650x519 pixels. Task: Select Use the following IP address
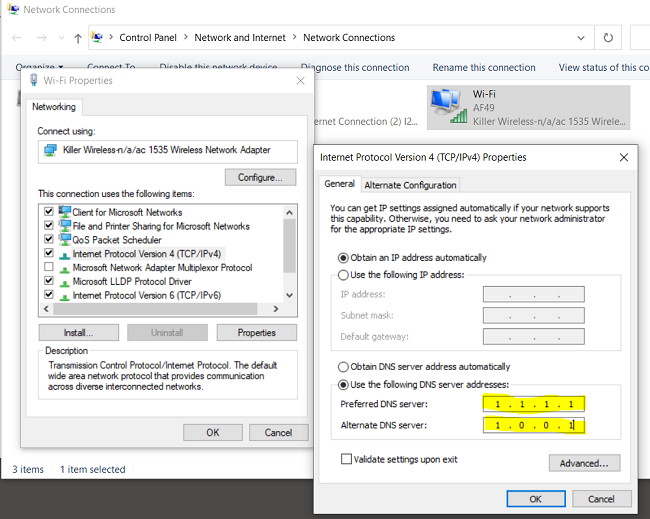343,275
